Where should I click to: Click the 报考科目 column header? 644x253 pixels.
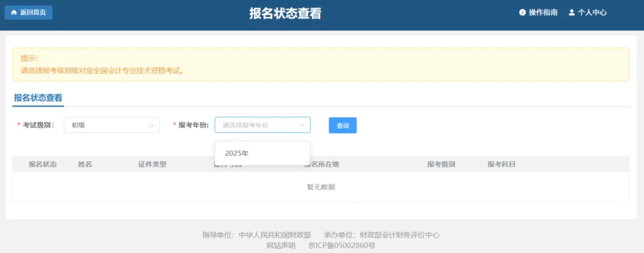[501, 164]
